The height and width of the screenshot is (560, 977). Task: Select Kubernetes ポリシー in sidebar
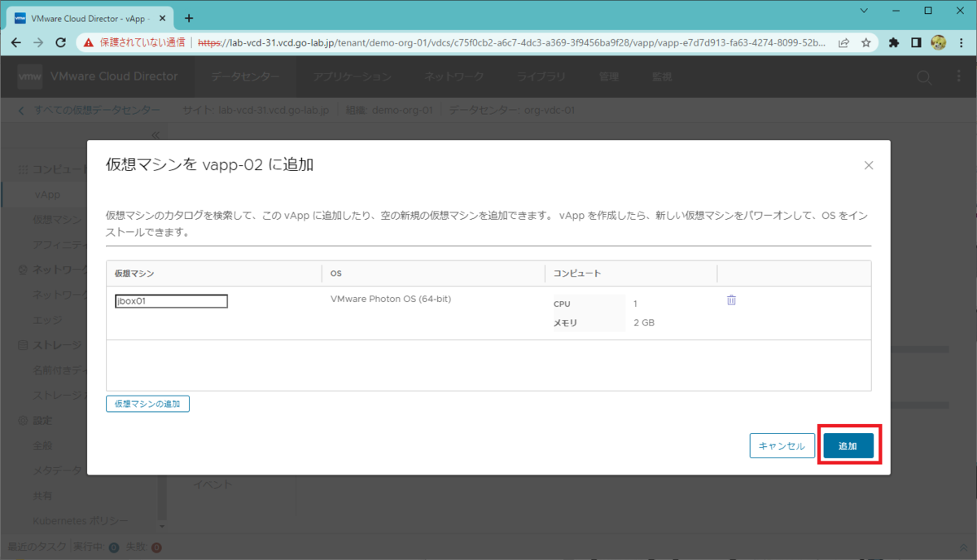point(80,521)
